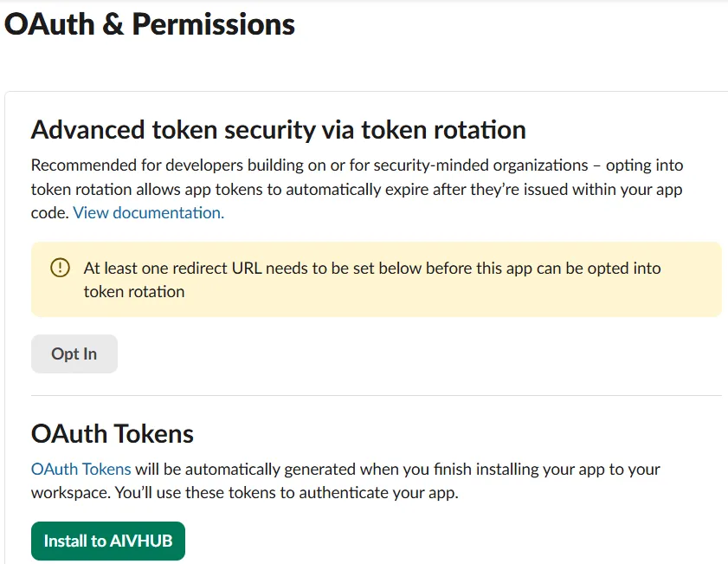Click the bold OAuth Tokens section heading
The image size is (728, 564).
point(113,432)
